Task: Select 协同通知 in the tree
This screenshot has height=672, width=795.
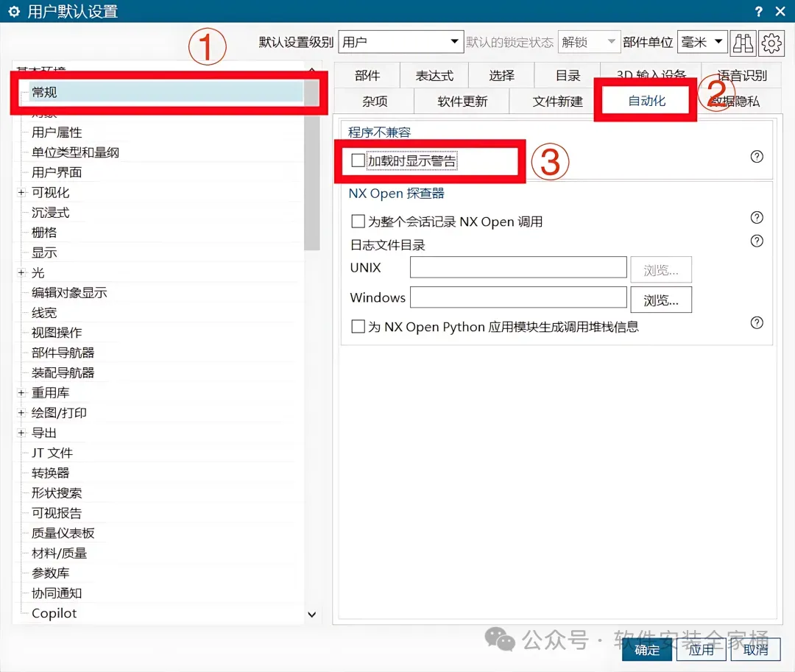Action: 57,593
